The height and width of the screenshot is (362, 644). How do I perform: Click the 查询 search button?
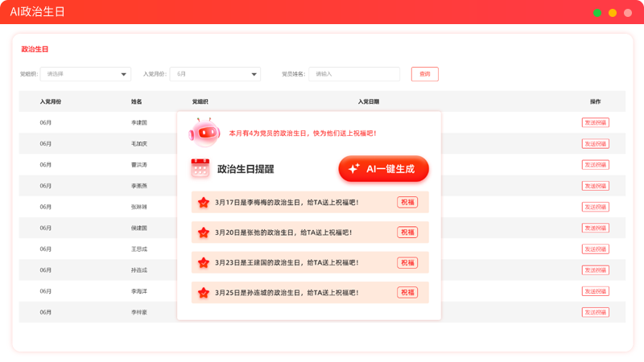point(425,74)
